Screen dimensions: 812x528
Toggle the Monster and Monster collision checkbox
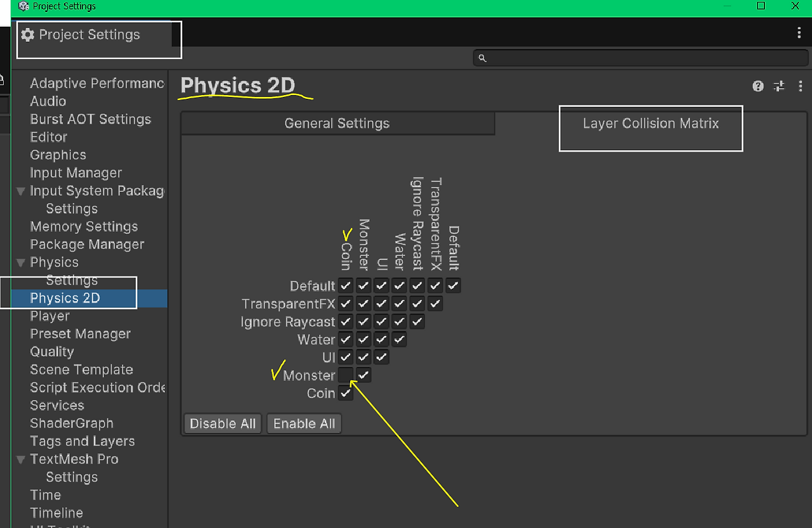tap(363, 375)
